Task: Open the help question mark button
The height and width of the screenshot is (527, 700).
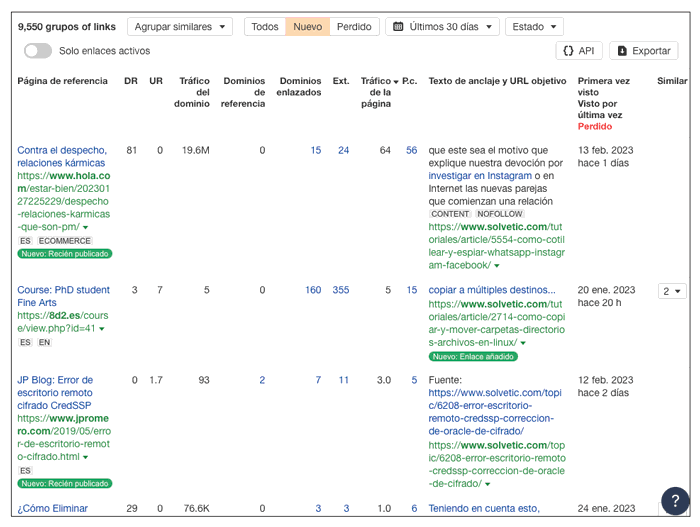Action: 675,500
